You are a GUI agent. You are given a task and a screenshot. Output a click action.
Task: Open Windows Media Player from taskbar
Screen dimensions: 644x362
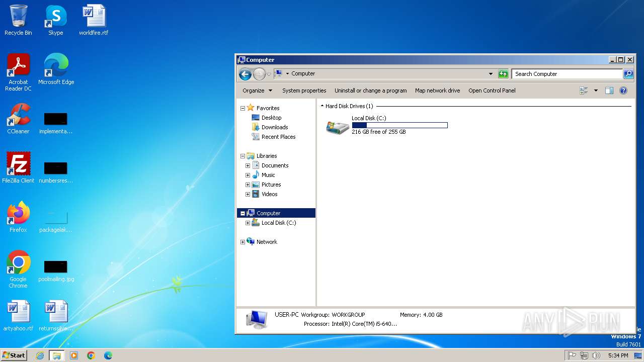tap(74, 355)
